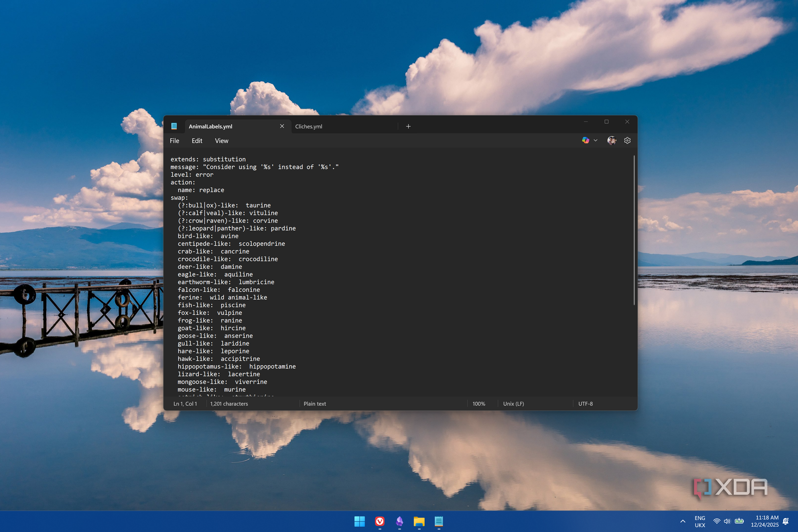This screenshot has width=798, height=532.
Task: Click the 'fox-like: vulpine' line
Action: 210,313
